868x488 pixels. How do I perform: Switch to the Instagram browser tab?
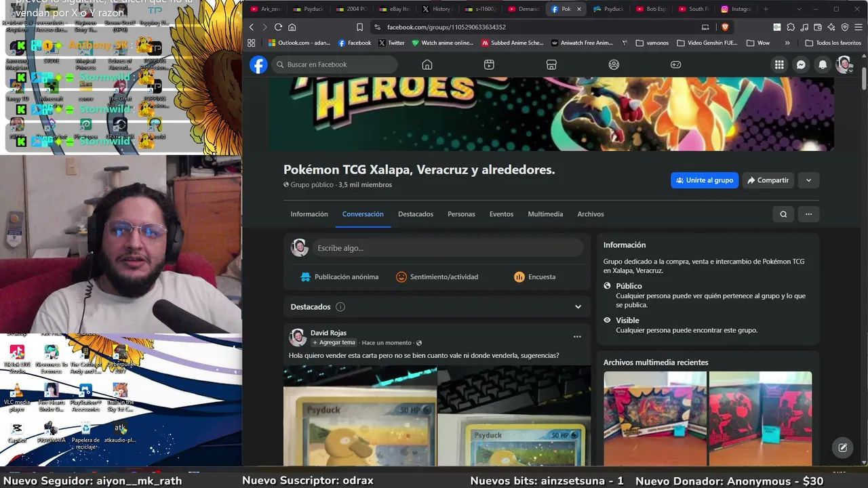tap(736, 9)
